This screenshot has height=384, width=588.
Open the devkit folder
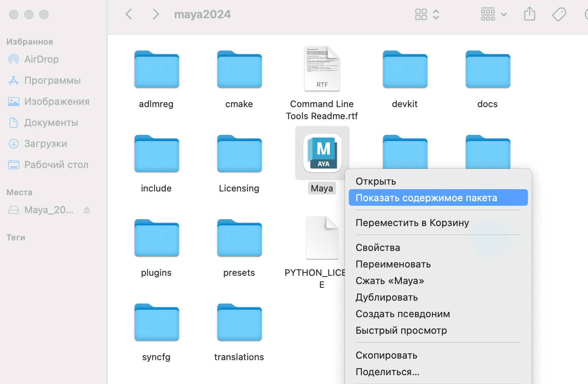(404, 69)
